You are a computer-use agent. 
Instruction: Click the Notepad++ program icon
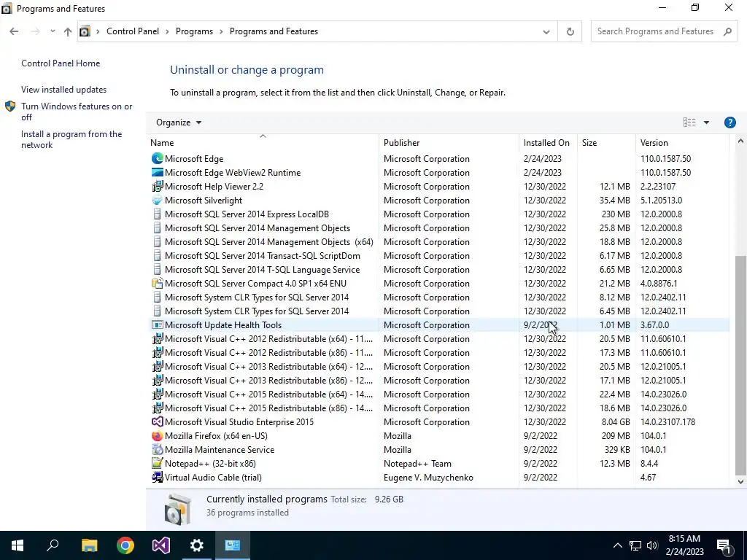pyautogui.click(x=158, y=463)
